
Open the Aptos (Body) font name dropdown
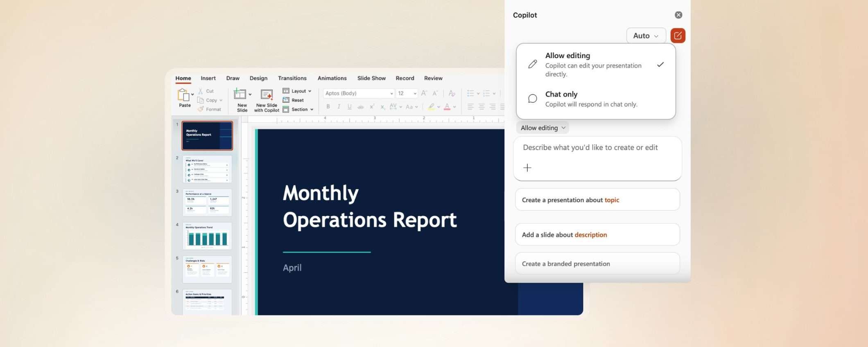click(358, 93)
